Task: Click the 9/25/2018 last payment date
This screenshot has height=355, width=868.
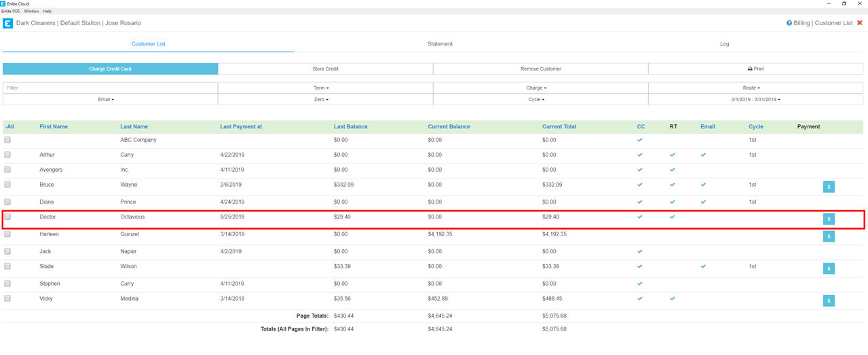Action: click(232, 217)
